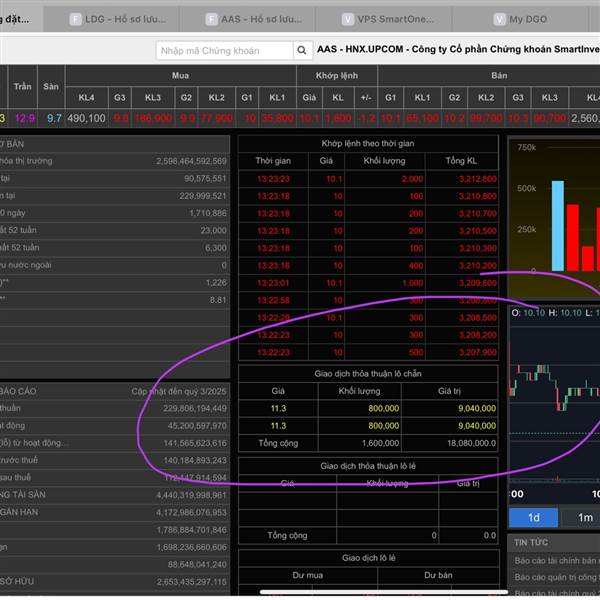The image size is (600, 600).
Task: Click the Bán section header
Action: (x=499, y=75)
